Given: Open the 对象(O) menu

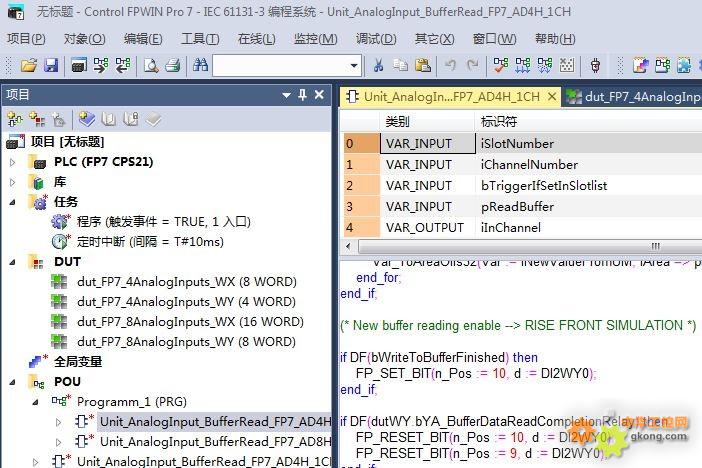Looking at the screenshot, I should 85,39.
